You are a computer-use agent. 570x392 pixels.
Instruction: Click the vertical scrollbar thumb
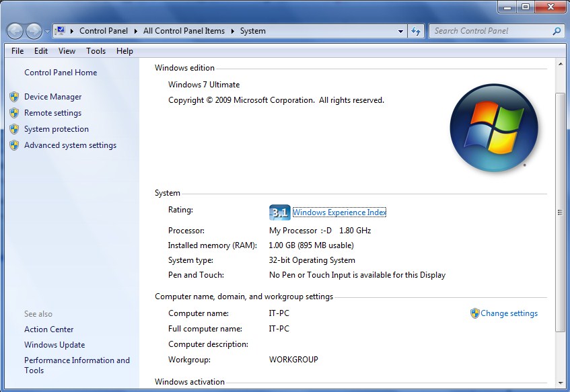click(560, 212)
